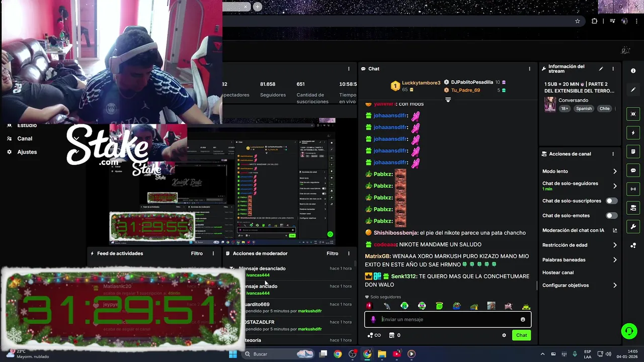Toggle the stream preview panel icon in right sidebar

633,114
